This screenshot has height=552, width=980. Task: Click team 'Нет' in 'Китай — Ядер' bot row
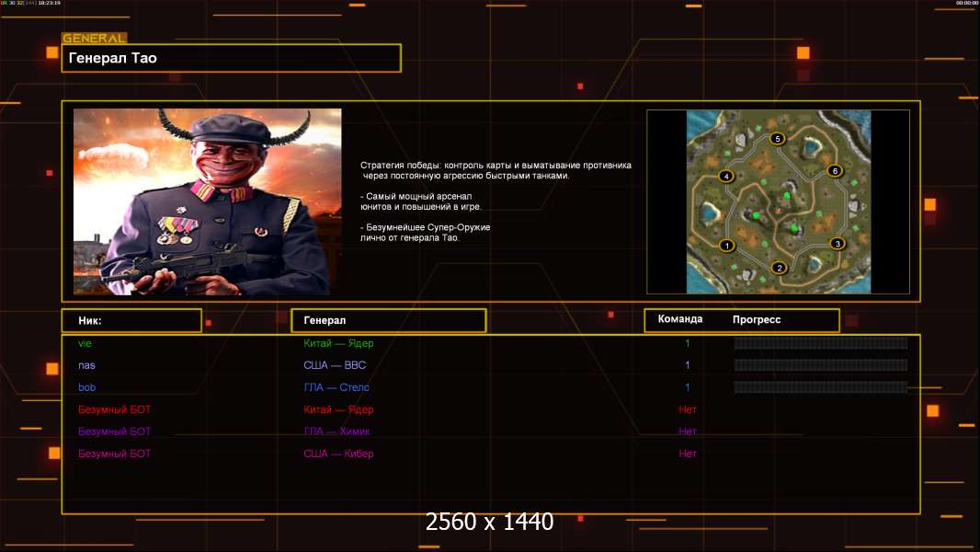(688, 409)
